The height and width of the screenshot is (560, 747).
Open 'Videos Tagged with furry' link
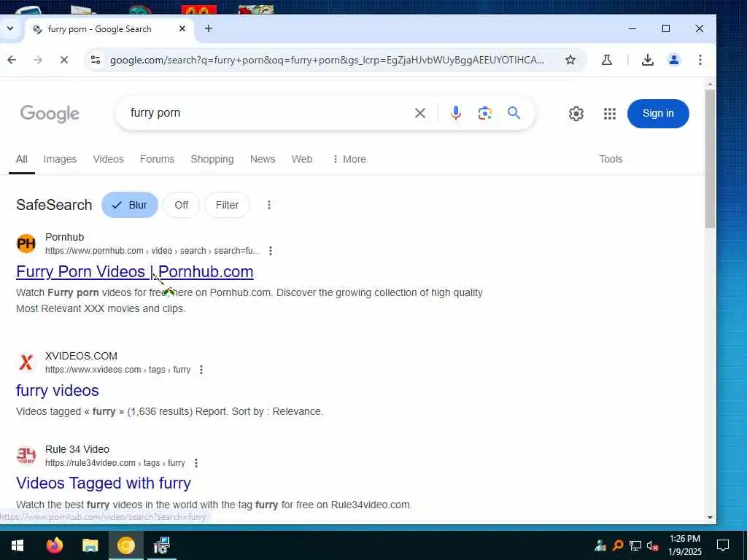point(104,483)
